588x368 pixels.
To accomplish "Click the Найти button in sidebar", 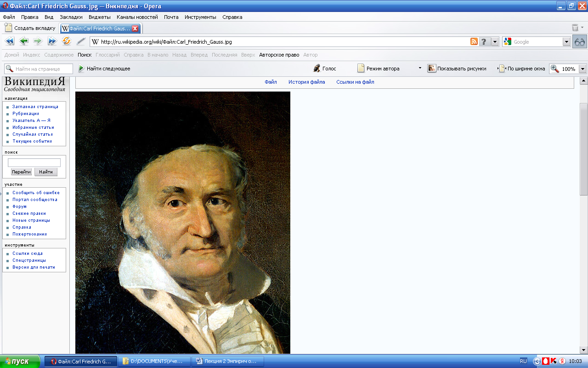I will click(46, 172).
